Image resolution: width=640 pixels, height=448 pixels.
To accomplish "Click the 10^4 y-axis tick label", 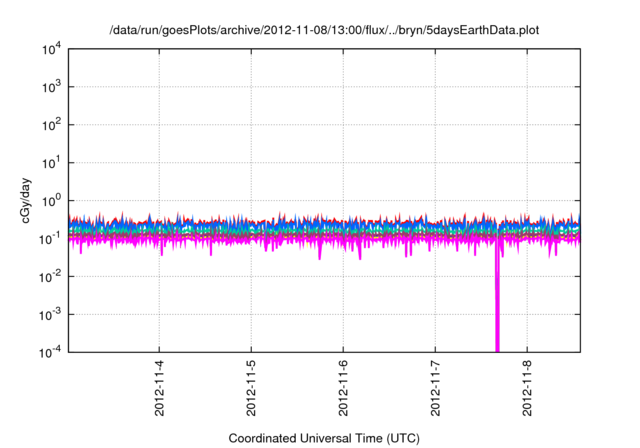I will 50,49.
